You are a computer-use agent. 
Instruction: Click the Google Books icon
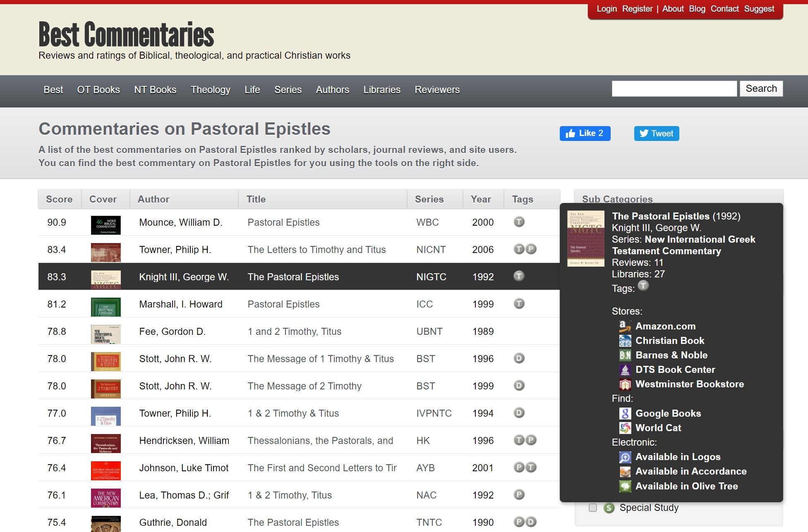[625, 413]
